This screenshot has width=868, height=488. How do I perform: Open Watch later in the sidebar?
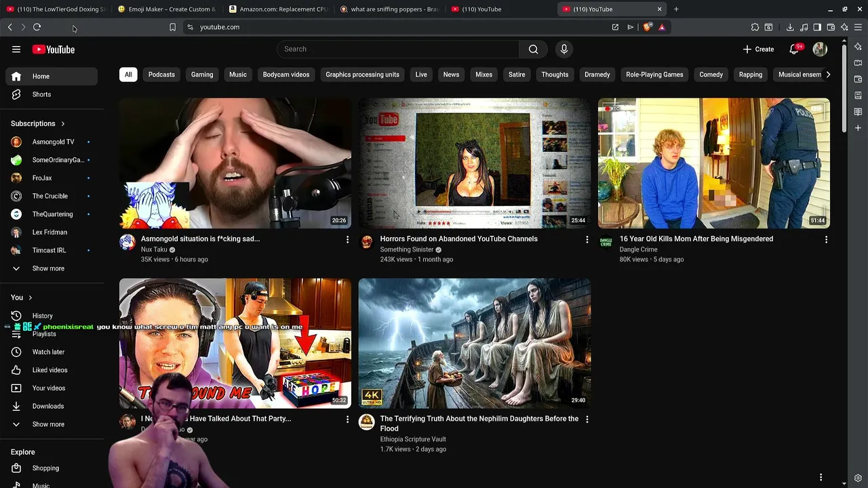52,352
